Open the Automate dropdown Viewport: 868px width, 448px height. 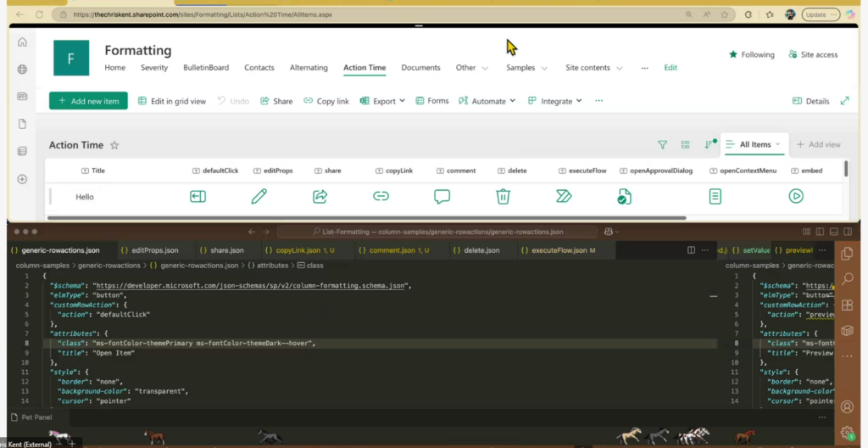[x=487, y=101]
